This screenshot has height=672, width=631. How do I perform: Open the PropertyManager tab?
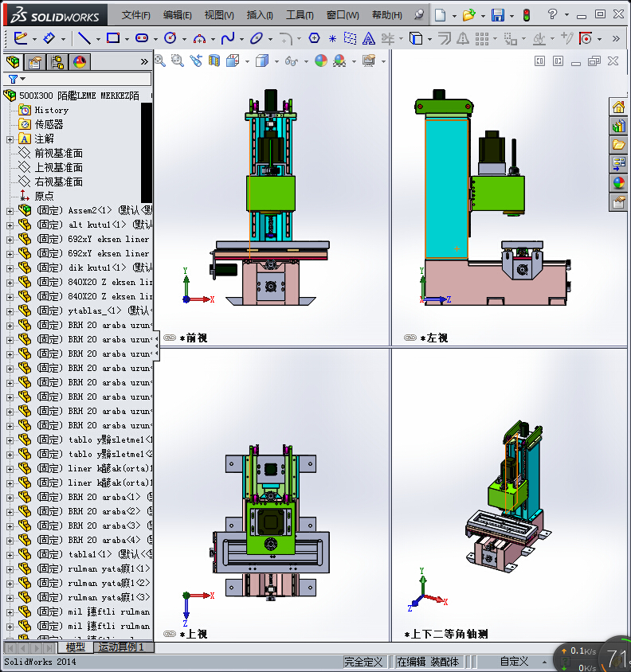click(35, 62)
